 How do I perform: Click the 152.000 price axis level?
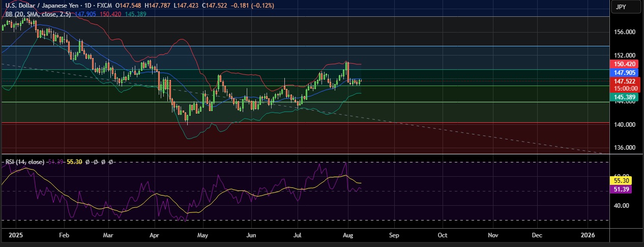click(x=624, y=56)
